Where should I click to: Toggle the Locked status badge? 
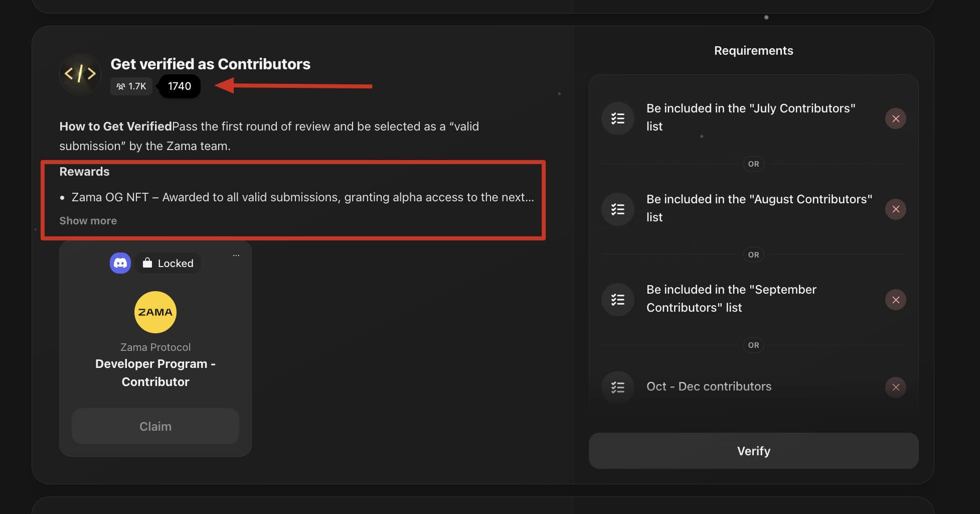click(x=168, y=263)
